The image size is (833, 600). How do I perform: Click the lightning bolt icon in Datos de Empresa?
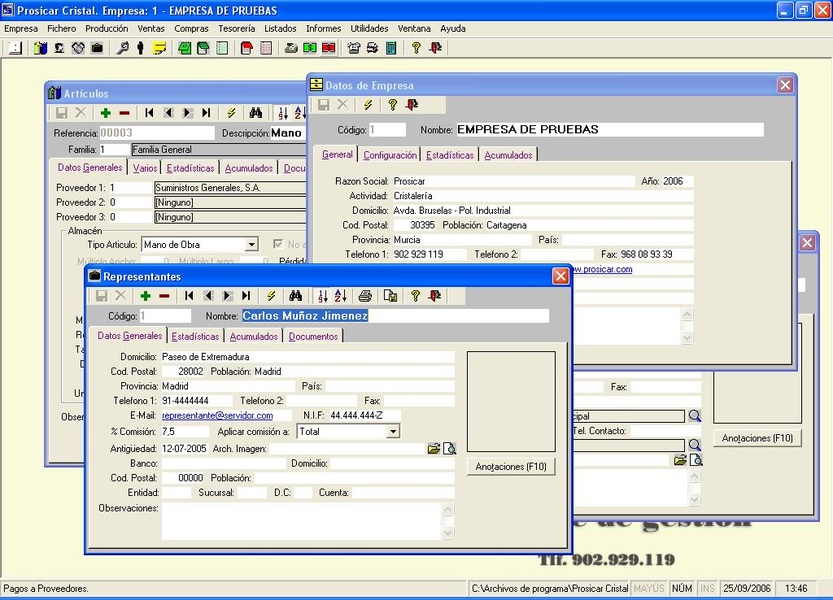coord(368,105)
